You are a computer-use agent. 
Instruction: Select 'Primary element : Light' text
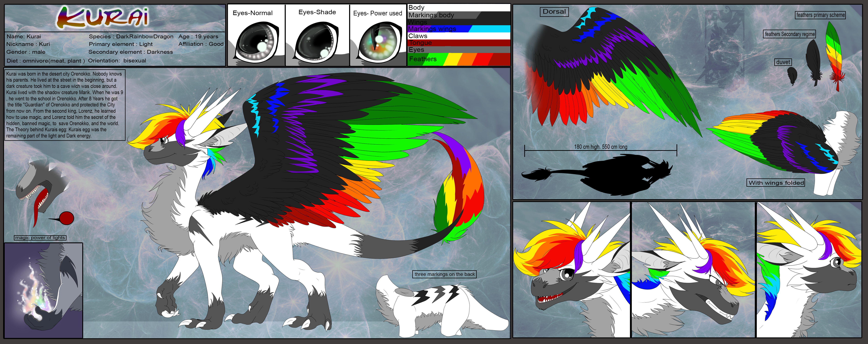click(121, 44)
